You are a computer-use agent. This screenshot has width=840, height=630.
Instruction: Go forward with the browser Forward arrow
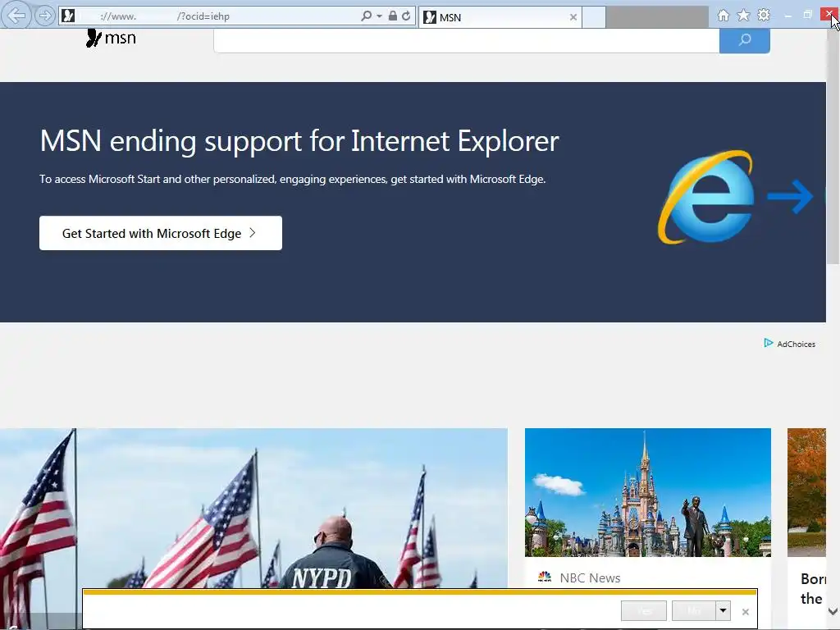coord(45,16)
